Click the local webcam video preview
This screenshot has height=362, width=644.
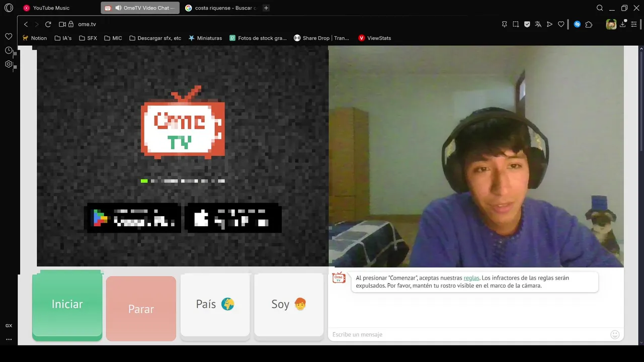tap(476, 156)
